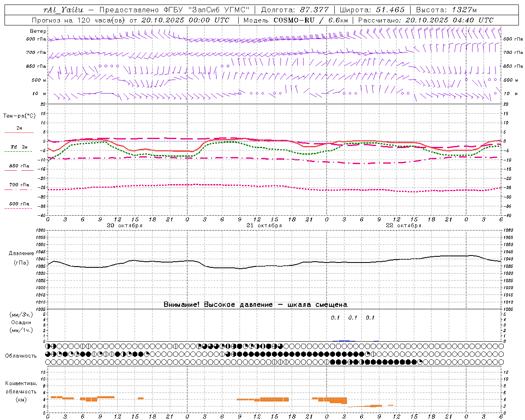Click the Долгота: 87.377 value
Image resolution: width=525 pixels, height=420 pixels.
pyautogui.click(x=294, y=10)
